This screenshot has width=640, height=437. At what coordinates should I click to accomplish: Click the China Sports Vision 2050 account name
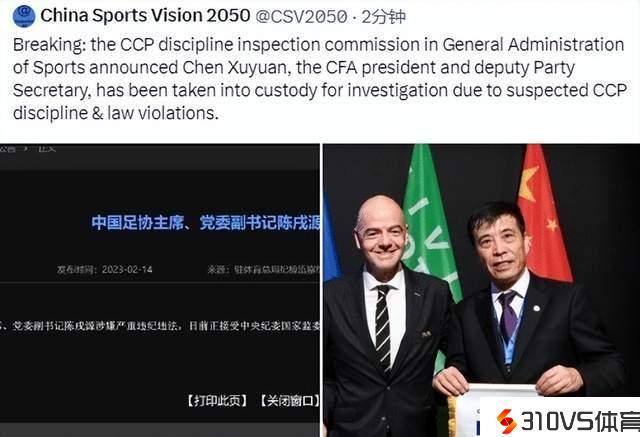[145, 16]
